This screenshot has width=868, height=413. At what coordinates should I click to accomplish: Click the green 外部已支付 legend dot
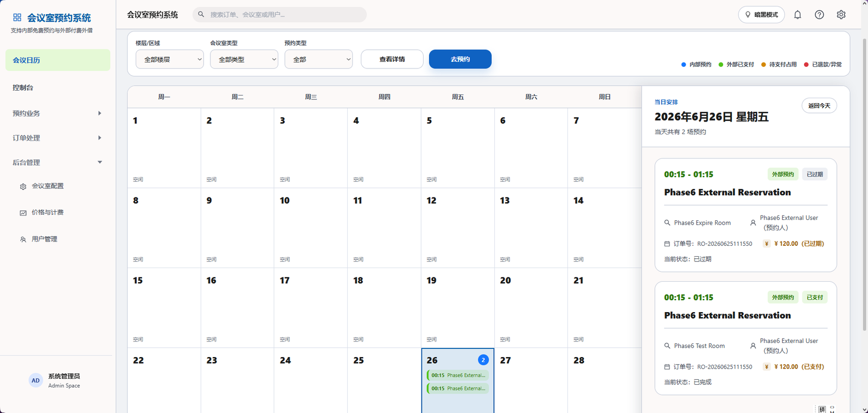[721, 65]
